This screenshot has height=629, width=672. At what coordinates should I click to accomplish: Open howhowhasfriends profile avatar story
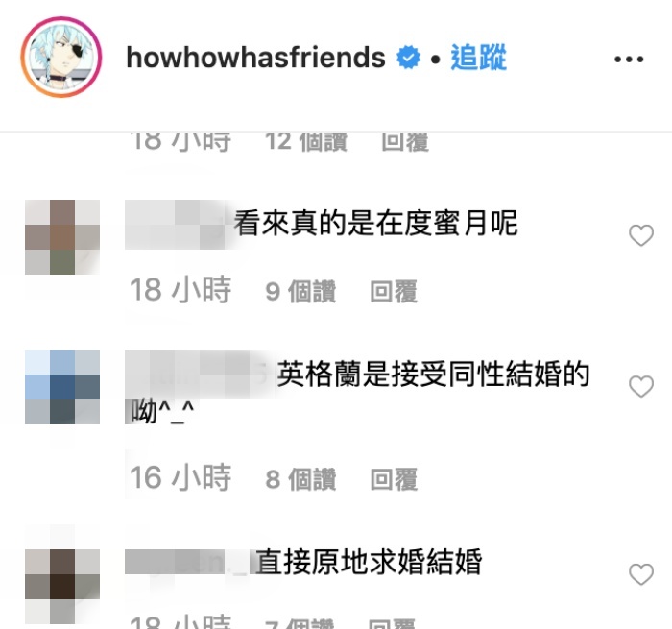coord(61,57)
